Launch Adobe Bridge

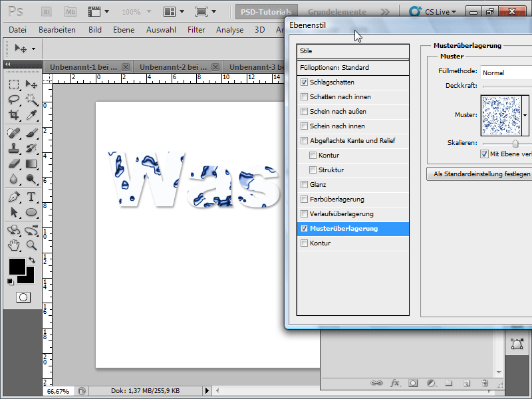tap(47, 12)
